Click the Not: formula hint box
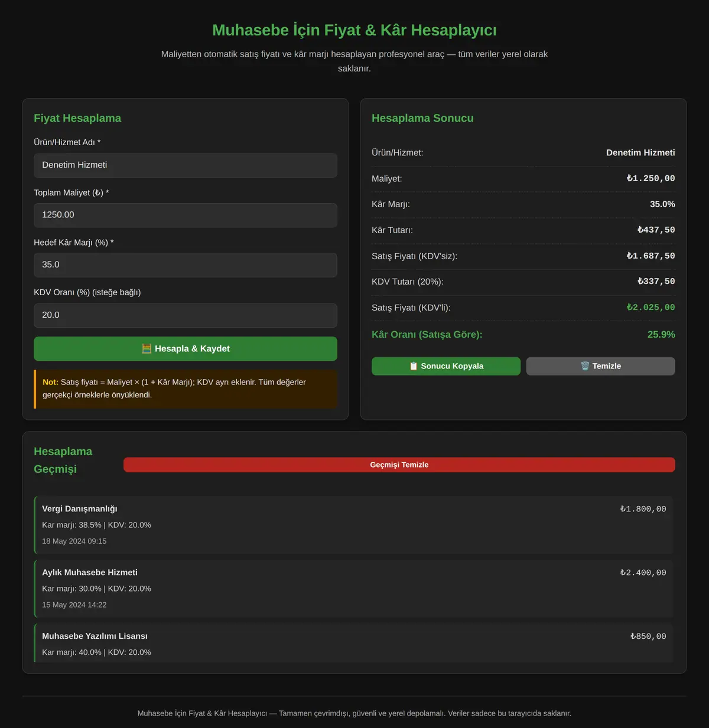The image size is (709, 728). coord(186,389)
